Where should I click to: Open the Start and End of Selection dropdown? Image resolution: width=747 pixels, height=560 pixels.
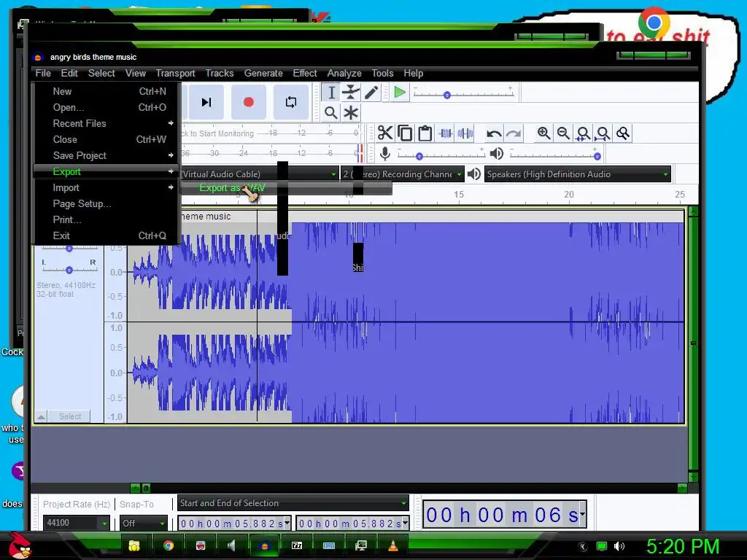(x=293, y=503)
